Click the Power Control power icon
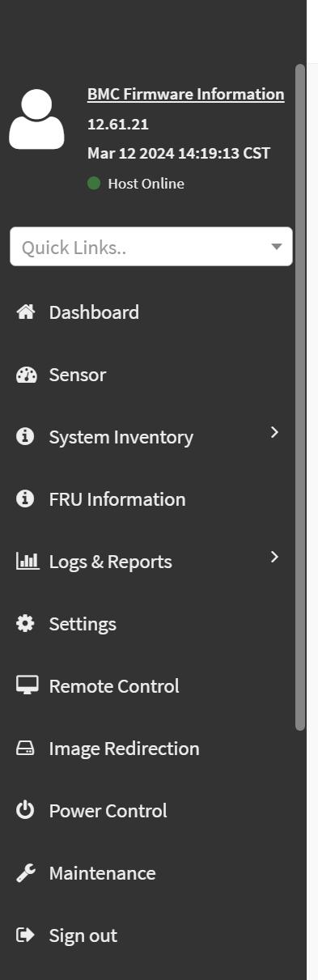Viewport: 318px width, 980px height. (x=26, y=810)
